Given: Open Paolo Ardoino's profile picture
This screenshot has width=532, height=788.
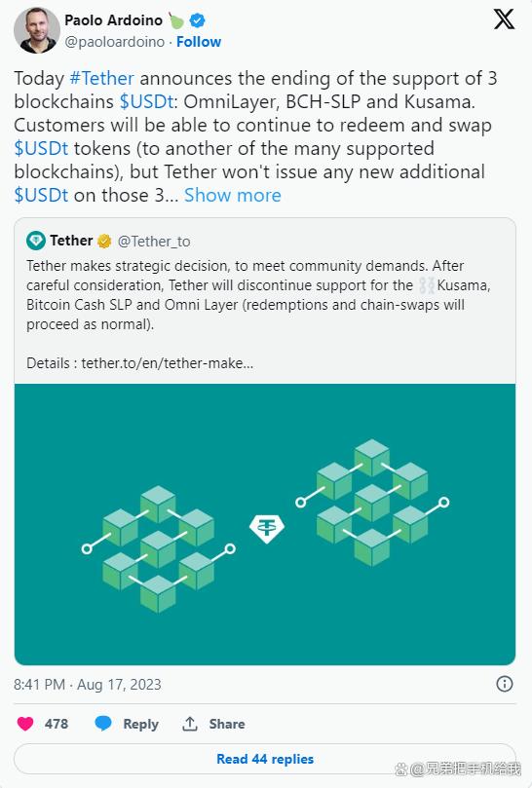Looking at the screenshot, I should tap(37, 30).
